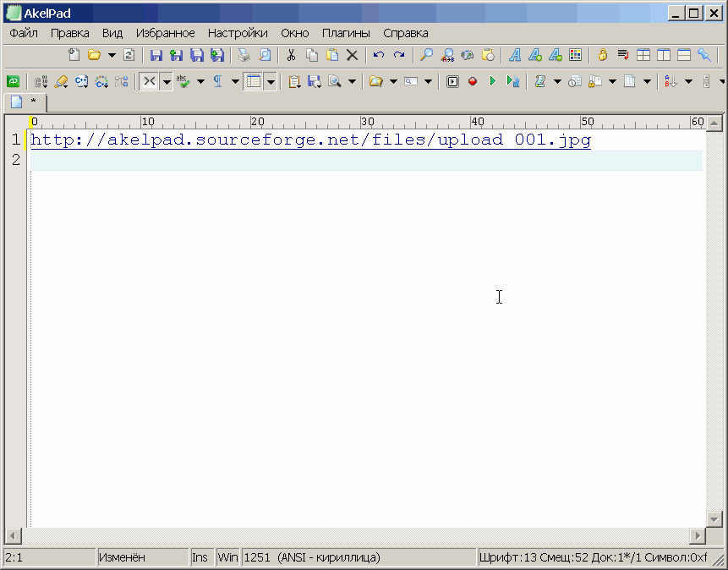Image resolution: width=728 pixels, height=570 pixels.
Task: Toggle always-on-top pushpin icon
Action: 705,55
